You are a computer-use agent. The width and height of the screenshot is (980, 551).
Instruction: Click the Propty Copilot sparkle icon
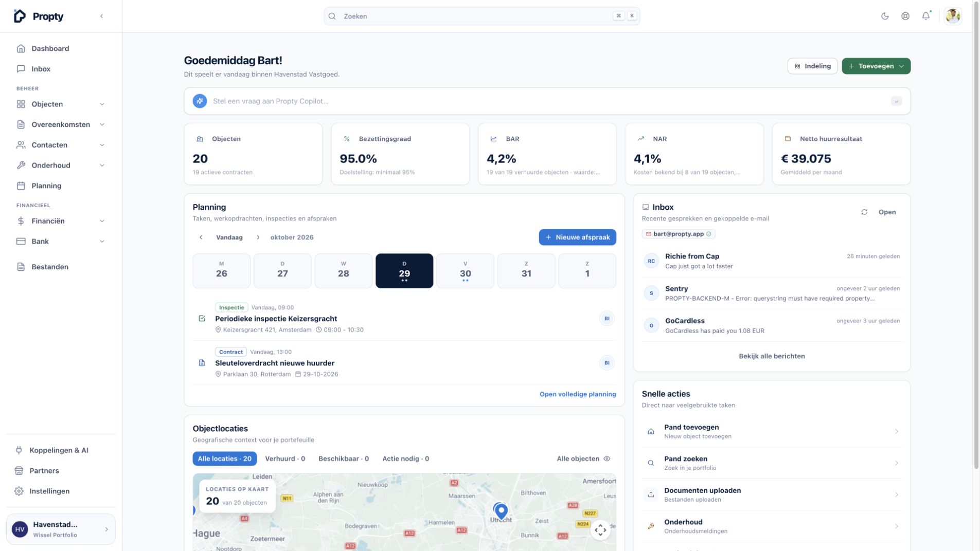click(x=200, y=101)
